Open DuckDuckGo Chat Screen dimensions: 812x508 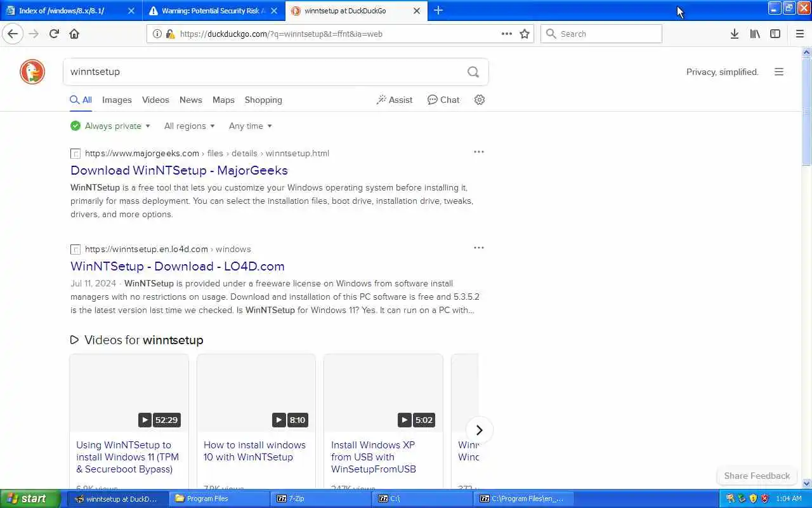(x=443, y=100)
